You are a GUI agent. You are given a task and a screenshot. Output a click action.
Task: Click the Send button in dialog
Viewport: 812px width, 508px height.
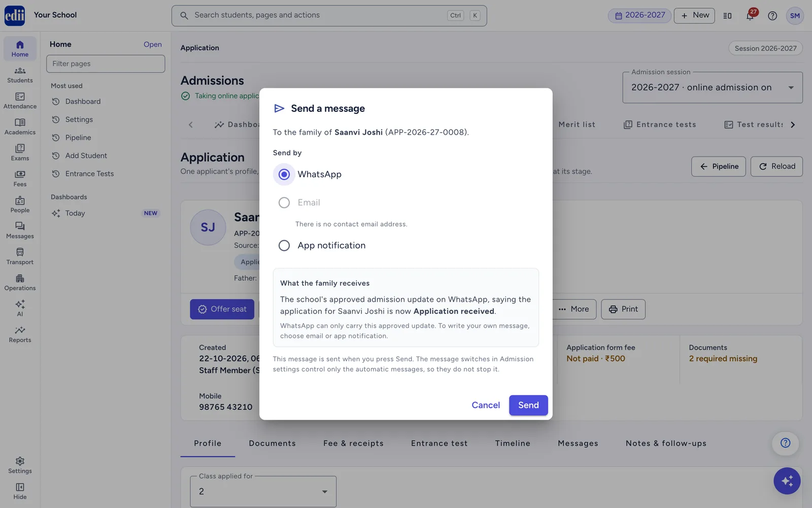pos(528,405)
